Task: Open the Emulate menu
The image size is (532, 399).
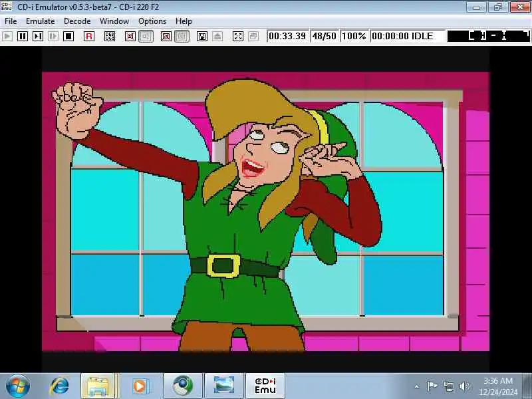Action: pyautogui.click(x=40, y=21)
